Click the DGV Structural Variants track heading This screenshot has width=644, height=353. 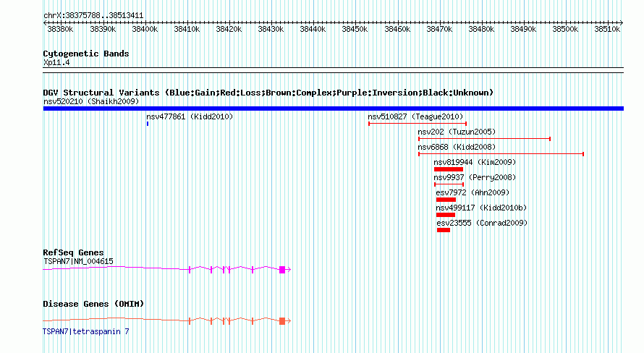coord(268,93)
